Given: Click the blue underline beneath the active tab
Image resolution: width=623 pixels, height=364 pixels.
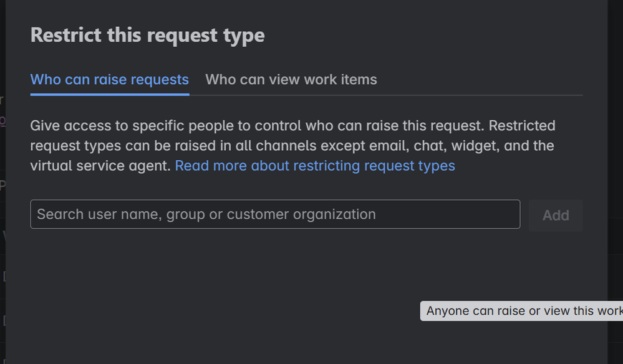Looking at the screenshot, I should tap(109, 95).
